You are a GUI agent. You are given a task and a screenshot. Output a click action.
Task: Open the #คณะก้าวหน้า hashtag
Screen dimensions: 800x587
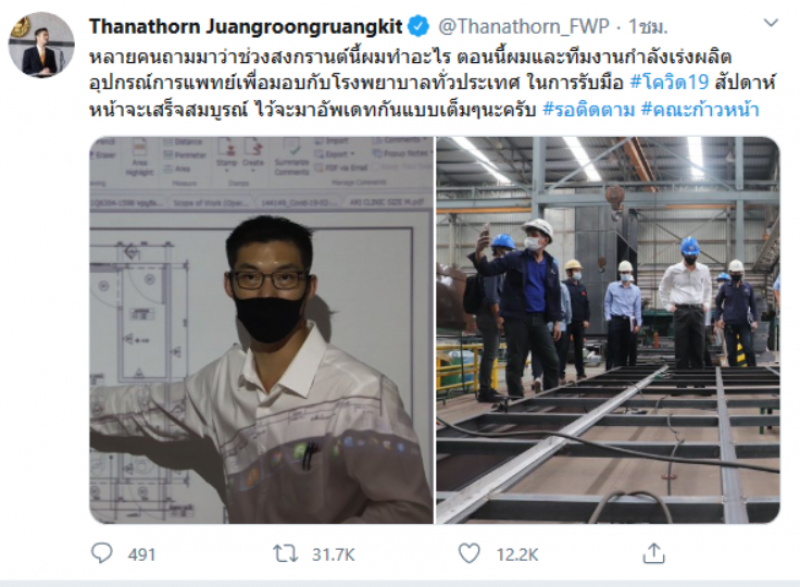[x=700, y=110]
